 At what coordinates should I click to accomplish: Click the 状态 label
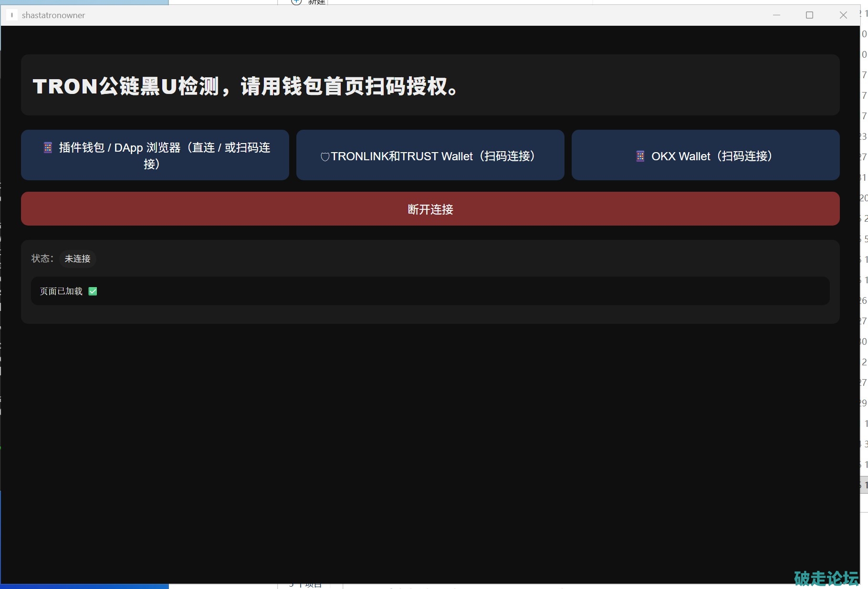pyautogui.click(x=42, y=258)
